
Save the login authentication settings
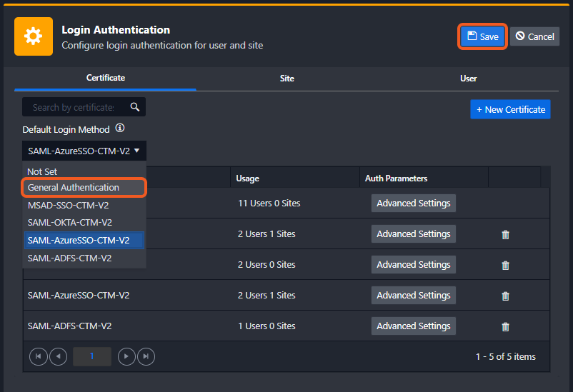tap(482, 36)
